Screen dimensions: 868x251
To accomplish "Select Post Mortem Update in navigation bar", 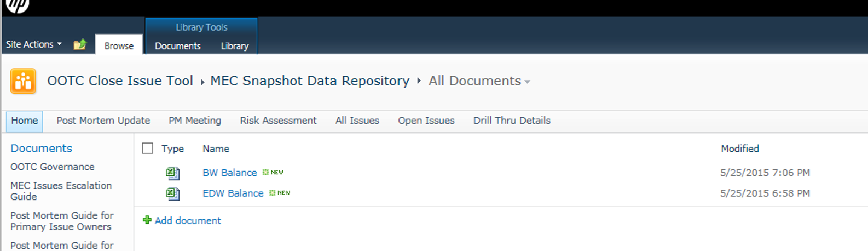I will click(103, 121).
